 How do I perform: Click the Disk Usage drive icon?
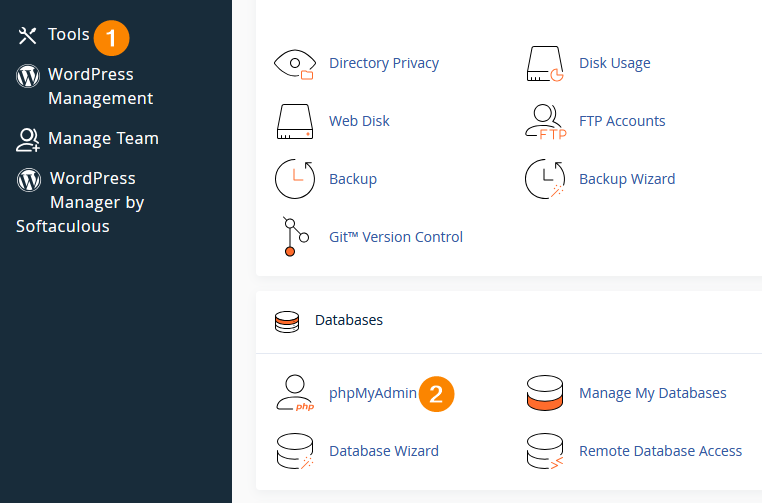(545, 64)
